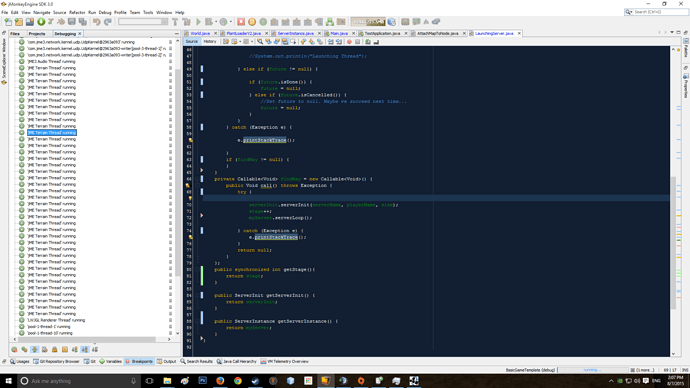This screenshot has width=690, height=388.
Task: Open Java Call Hierarchy window
Action: (236, 361)
